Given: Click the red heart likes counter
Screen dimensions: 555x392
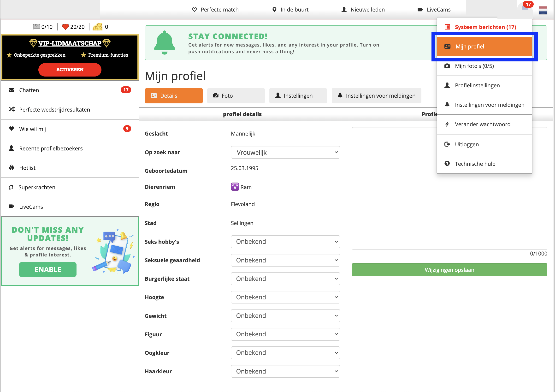Looking at the screenshot, I should (65, 27).
